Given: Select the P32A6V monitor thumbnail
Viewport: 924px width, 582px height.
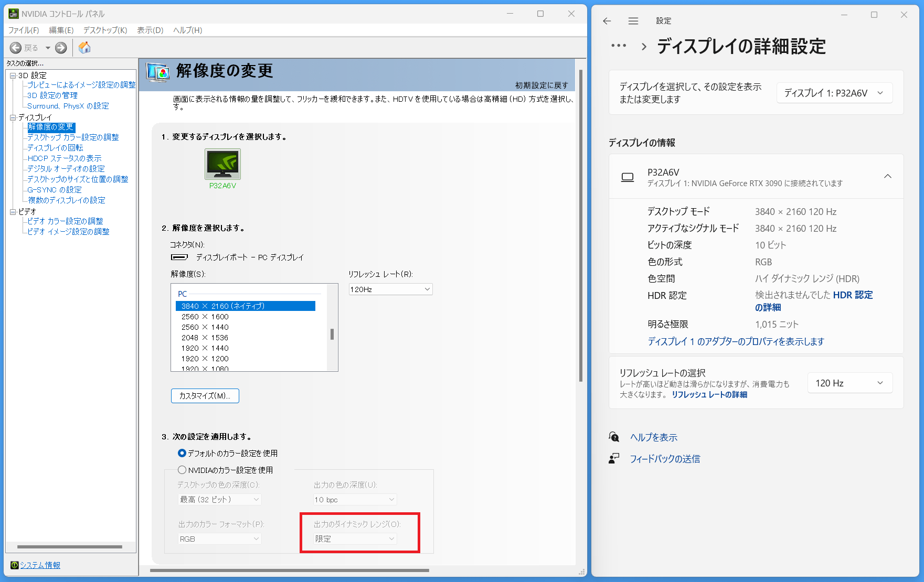Looking at the screenshot, I should coord(222,164).
